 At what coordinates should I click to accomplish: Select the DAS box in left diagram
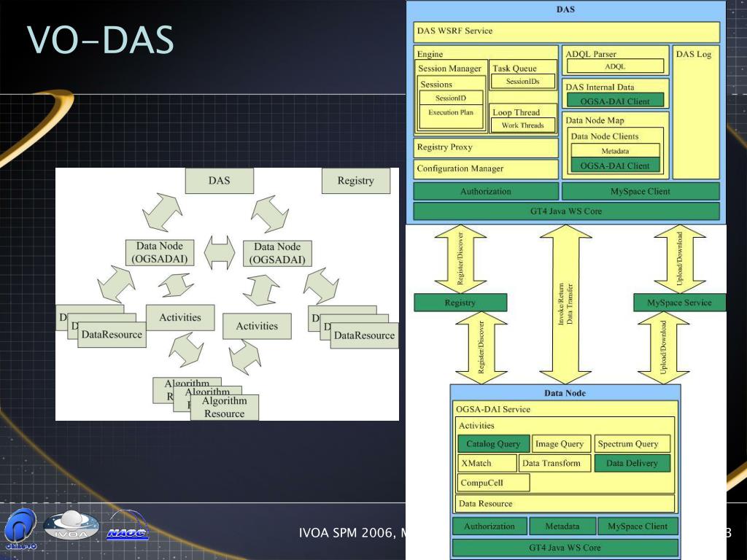click(219, 181)
